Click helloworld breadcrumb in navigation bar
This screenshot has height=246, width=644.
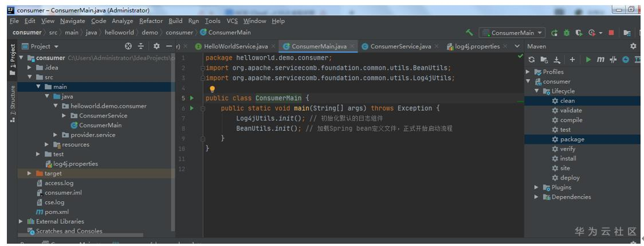click(x=119, y=33)
